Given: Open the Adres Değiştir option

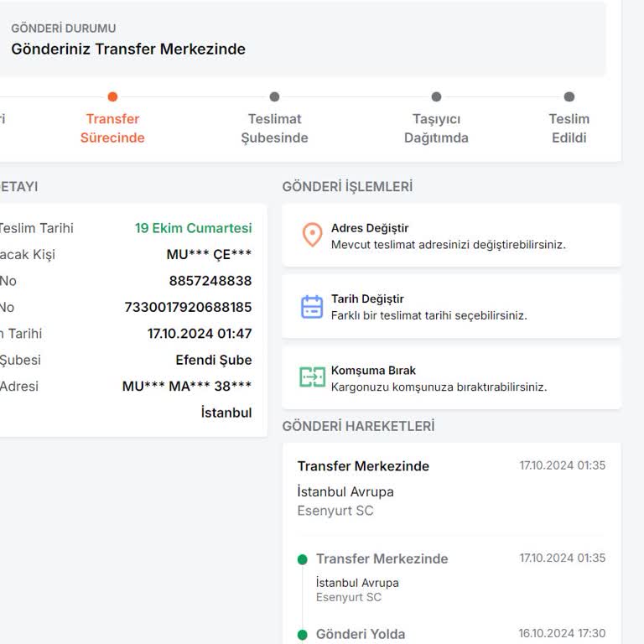Looking at the screenshot, I should tap(451, 236).
